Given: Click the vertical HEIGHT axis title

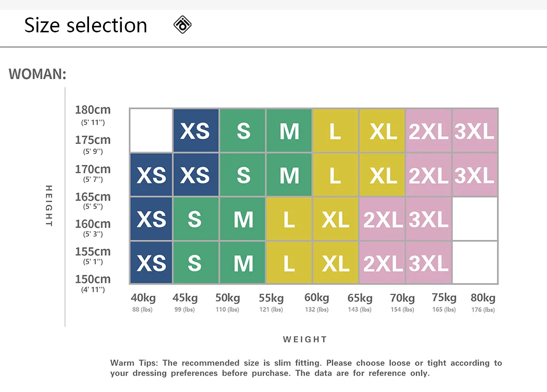Looking at the screenshot, I should coord(49,205).
